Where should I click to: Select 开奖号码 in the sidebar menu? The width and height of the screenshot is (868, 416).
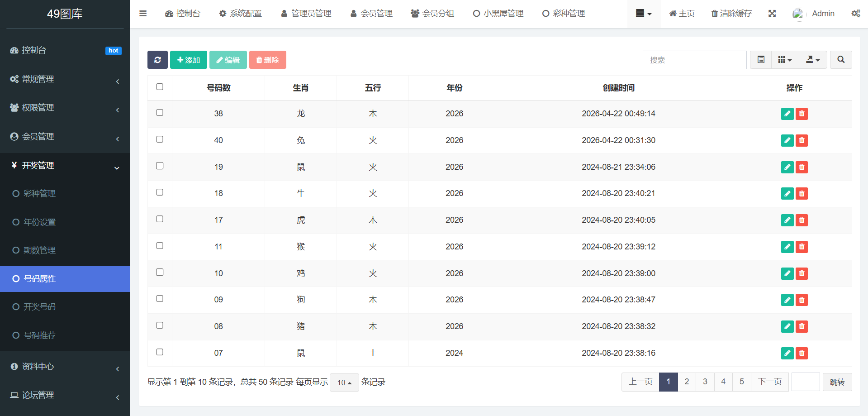(39, 307)
